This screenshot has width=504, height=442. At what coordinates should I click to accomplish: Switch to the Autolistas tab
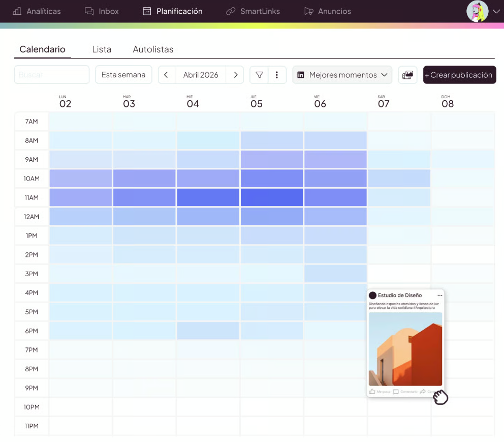pos(153,49)
